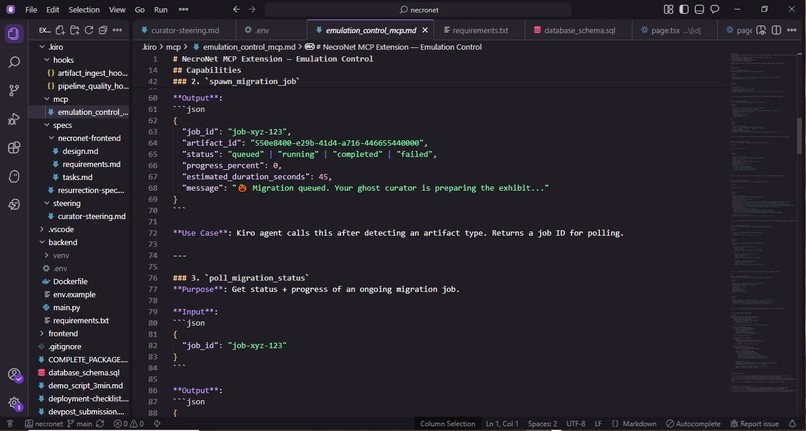The height and width of the screenshot is (431, 806).
Task: Toggle Column Selection mode in status bar
Action: [x=447, y=424]
